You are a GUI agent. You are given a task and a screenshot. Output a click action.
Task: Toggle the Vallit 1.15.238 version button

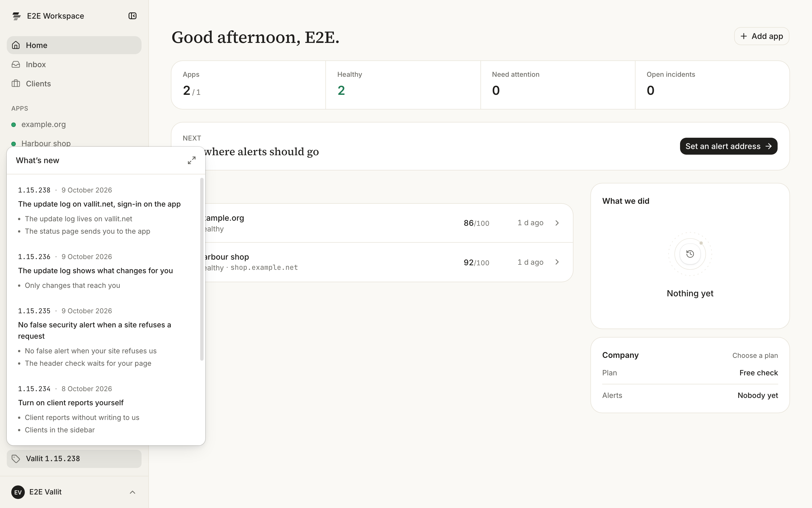click(74, 459)
